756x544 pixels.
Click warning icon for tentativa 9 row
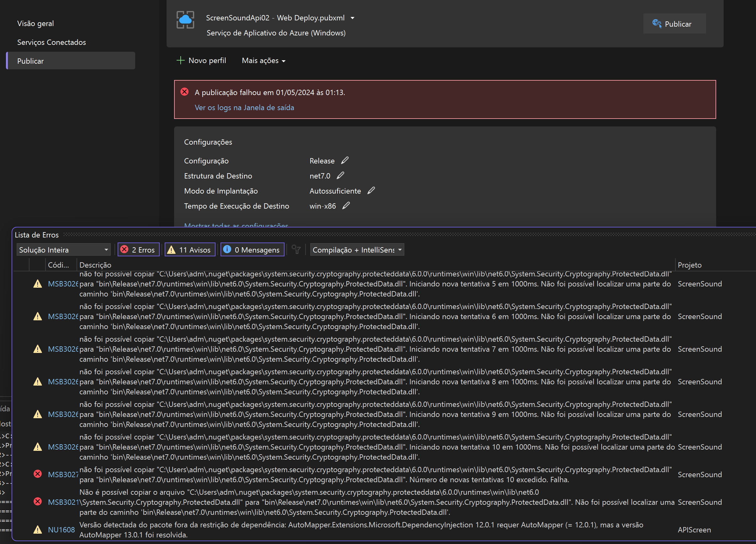pos(38,414)
